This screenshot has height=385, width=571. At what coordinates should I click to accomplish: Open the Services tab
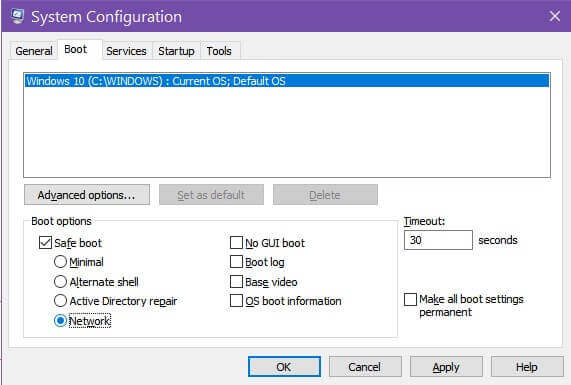tap(126, 51)
